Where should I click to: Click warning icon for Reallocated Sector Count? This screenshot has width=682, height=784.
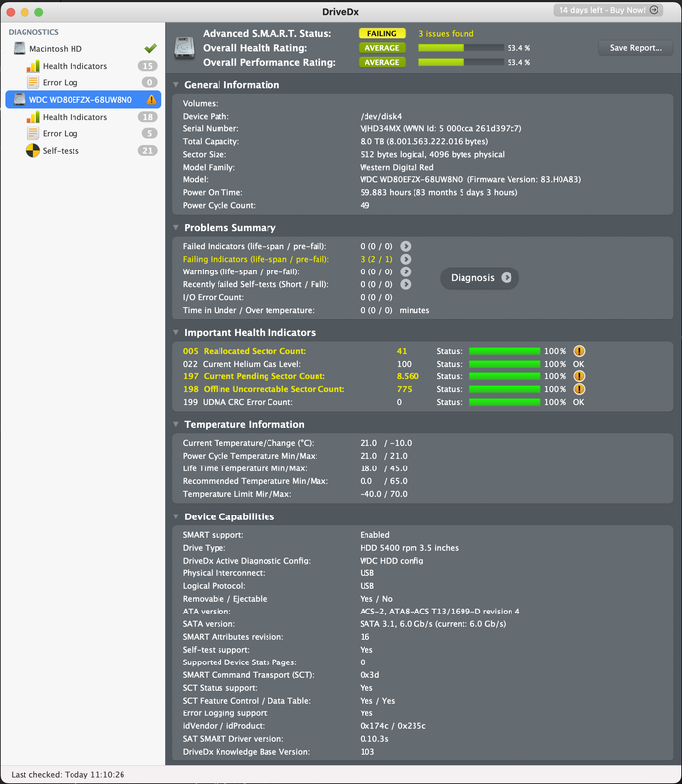coord(579,351)
